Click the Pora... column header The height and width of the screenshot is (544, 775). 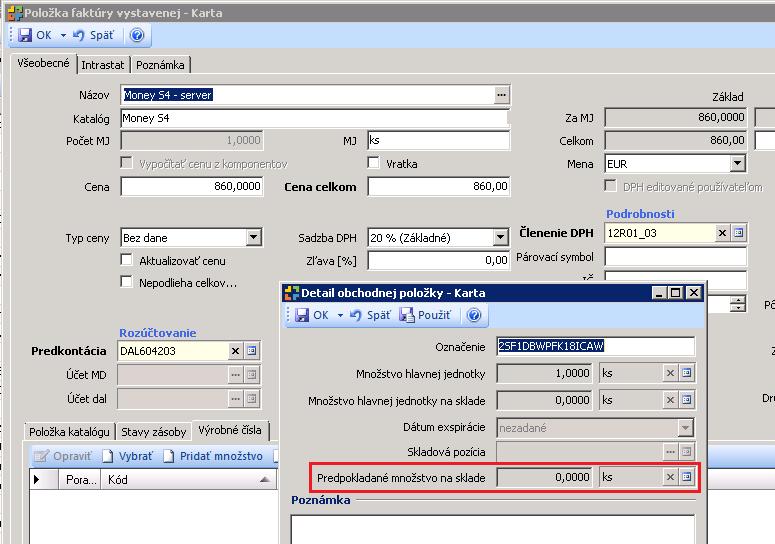(81, 480)
